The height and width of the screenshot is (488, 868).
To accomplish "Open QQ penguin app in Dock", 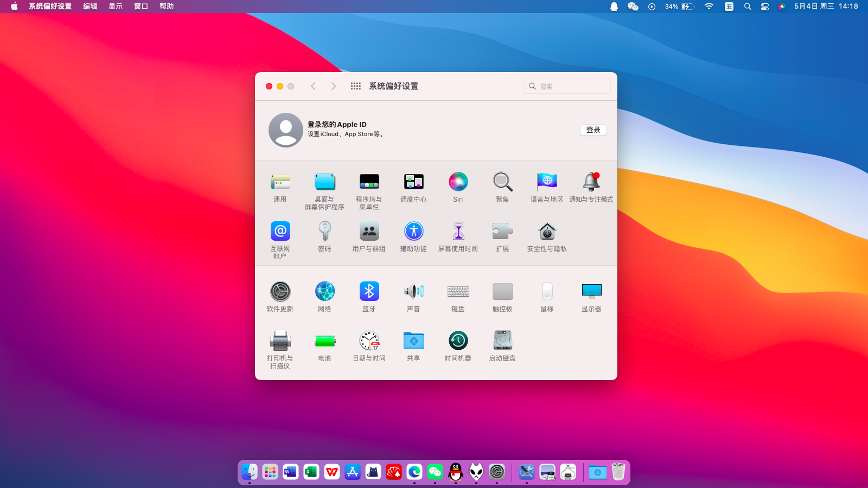I will (x=456, y=472).
